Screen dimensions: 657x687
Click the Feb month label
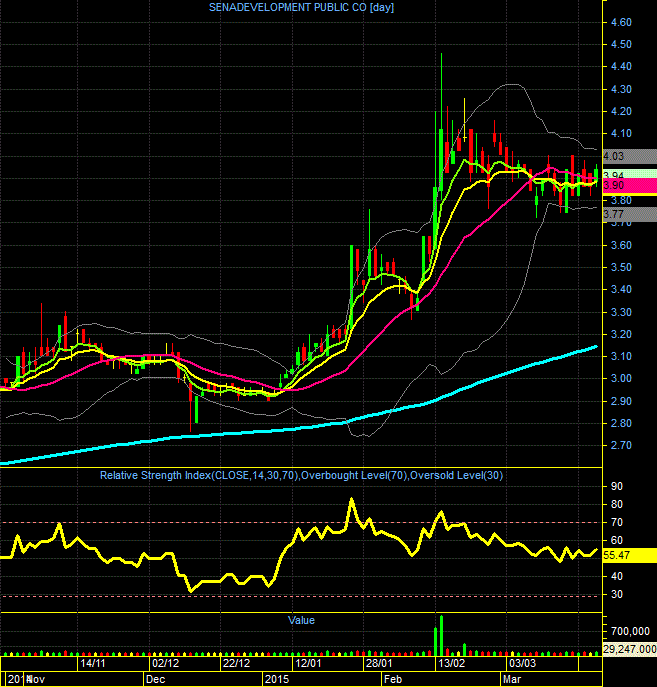pos(393,679)
